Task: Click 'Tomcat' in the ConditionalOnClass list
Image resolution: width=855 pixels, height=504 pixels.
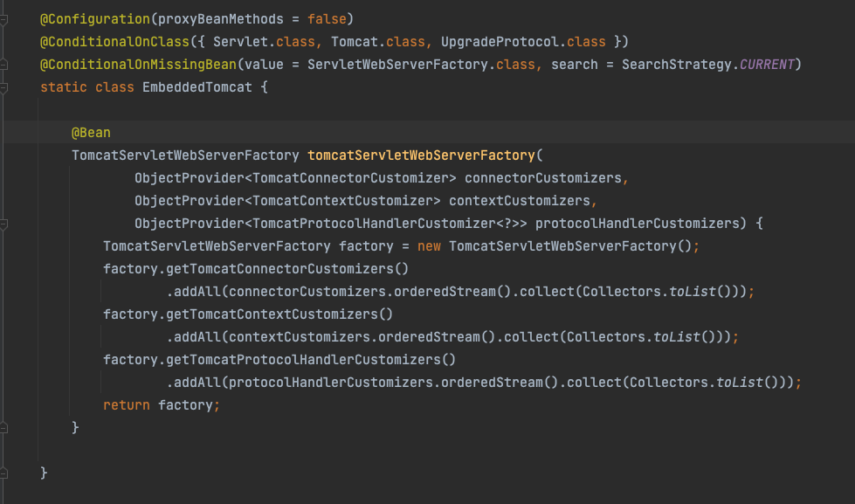Action: pos(355,42)
